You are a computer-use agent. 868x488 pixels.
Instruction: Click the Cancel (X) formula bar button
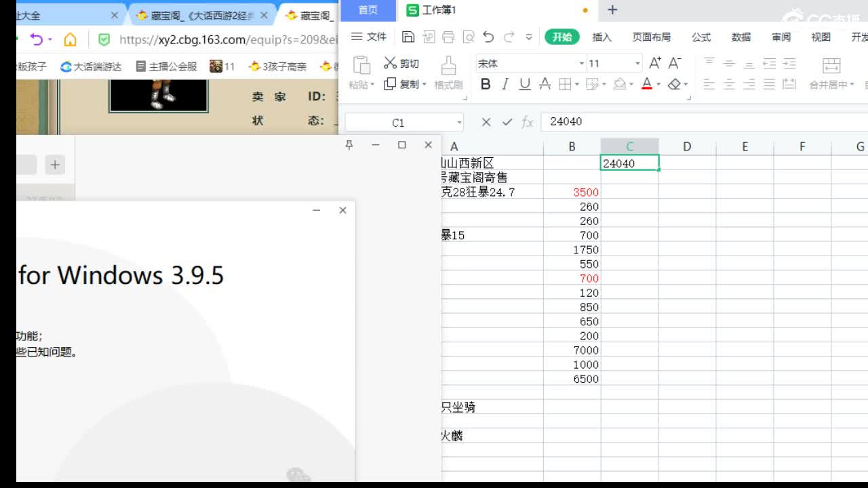[486, 122]
